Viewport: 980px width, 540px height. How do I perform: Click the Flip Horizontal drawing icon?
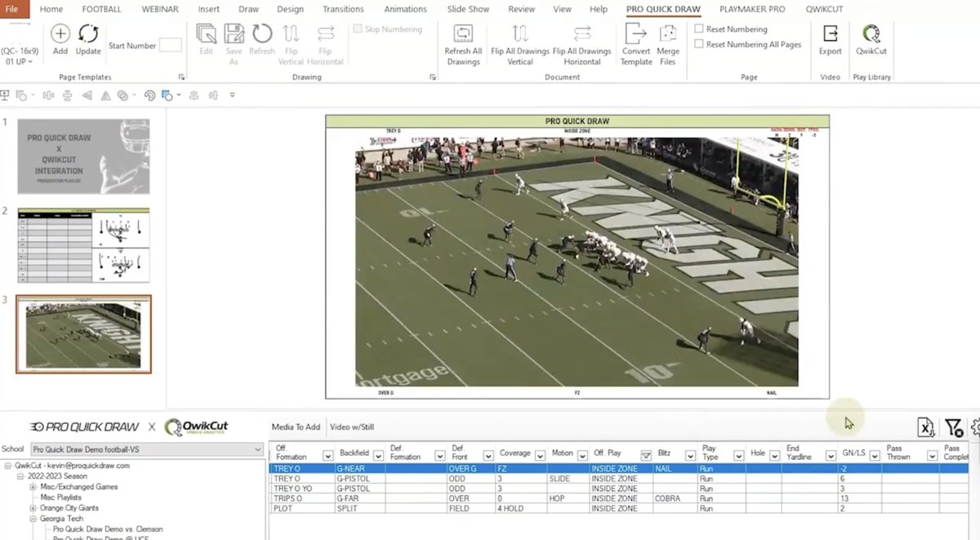[326, 33]
